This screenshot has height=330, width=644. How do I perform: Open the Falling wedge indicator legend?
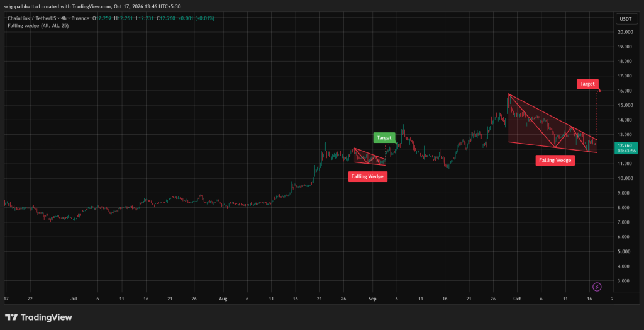point(38,26)
